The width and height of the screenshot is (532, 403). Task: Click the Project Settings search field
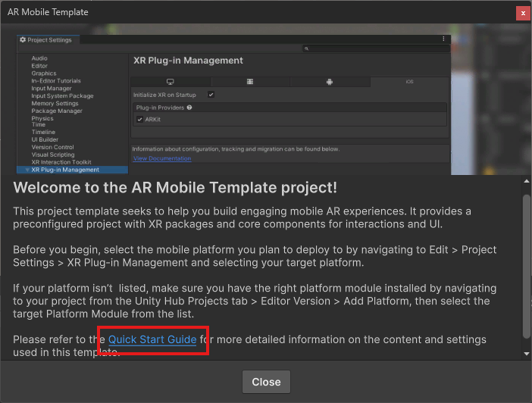click(x=377, y=48)
